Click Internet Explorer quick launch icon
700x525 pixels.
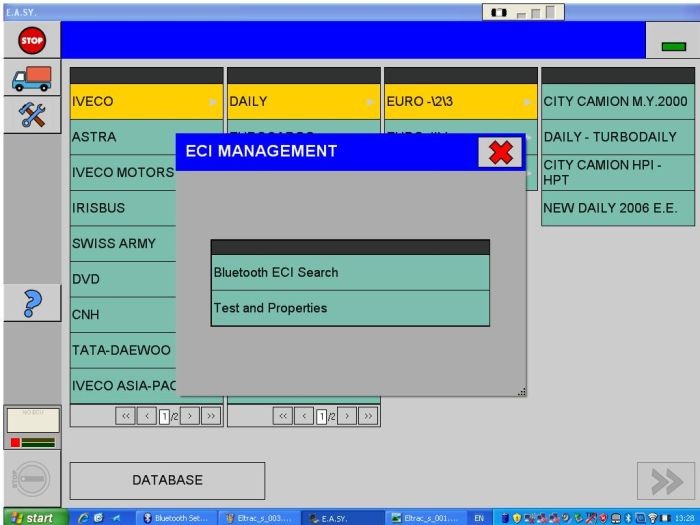pyautogui.click(x=83, y=518)
